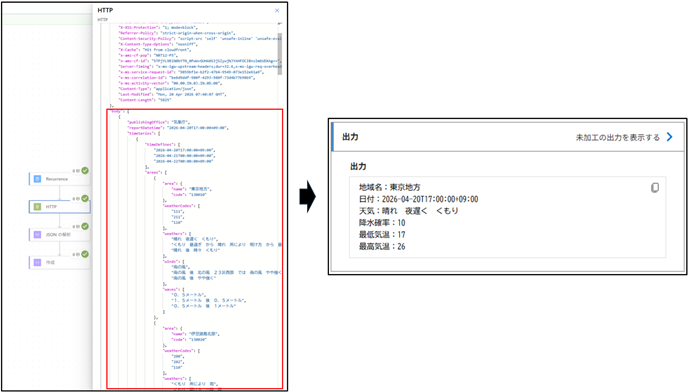Click the success checkmark above JSON の解析
The image size is (689, 392).
[85, 226]
